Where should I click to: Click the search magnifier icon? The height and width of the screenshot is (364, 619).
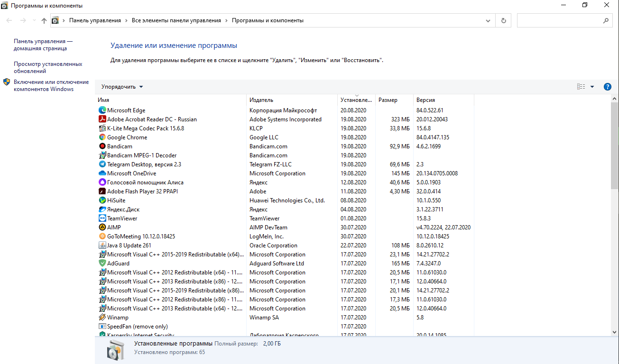point(606,21)
